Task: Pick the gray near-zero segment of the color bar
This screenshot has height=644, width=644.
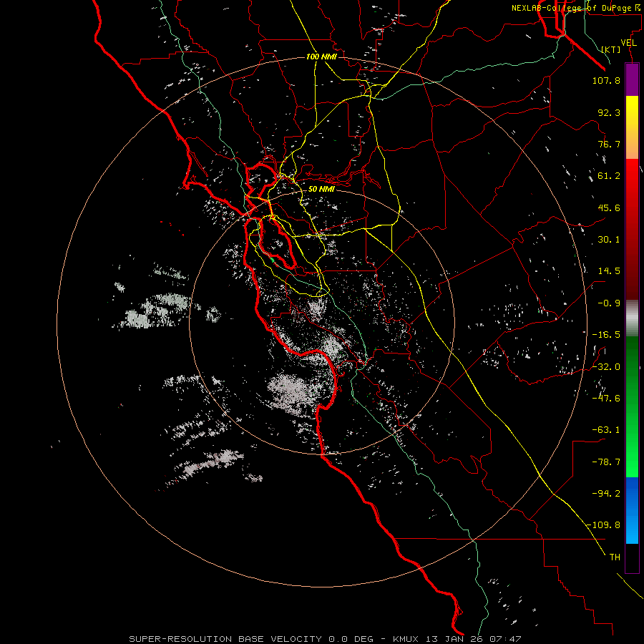Action: 632,318
